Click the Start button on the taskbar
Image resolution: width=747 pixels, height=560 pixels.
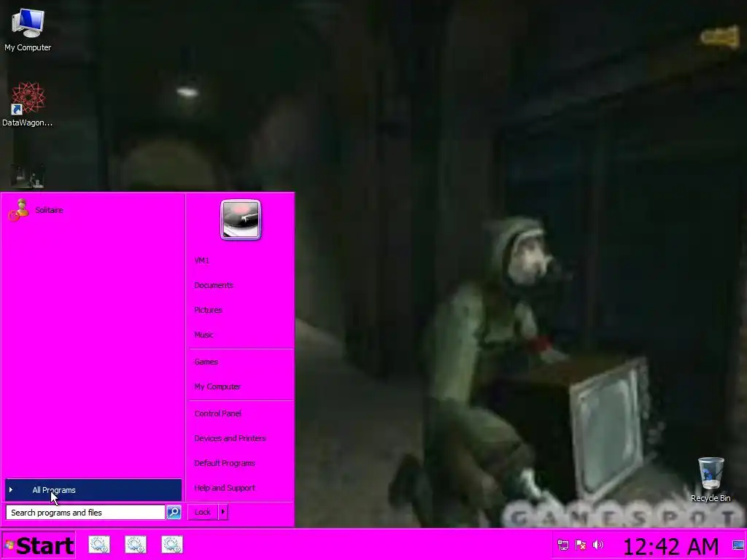click(38, 545)
